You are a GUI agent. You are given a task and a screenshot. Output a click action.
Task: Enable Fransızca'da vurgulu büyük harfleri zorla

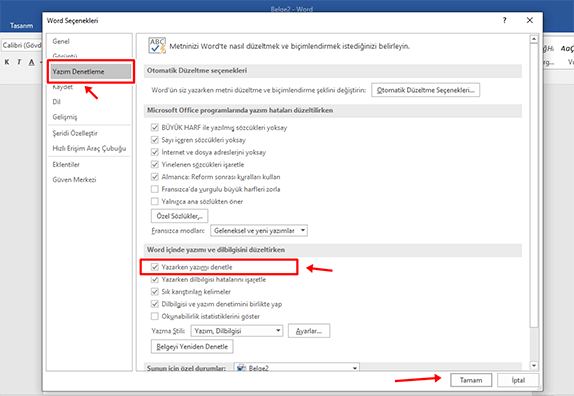click(155, 189)
